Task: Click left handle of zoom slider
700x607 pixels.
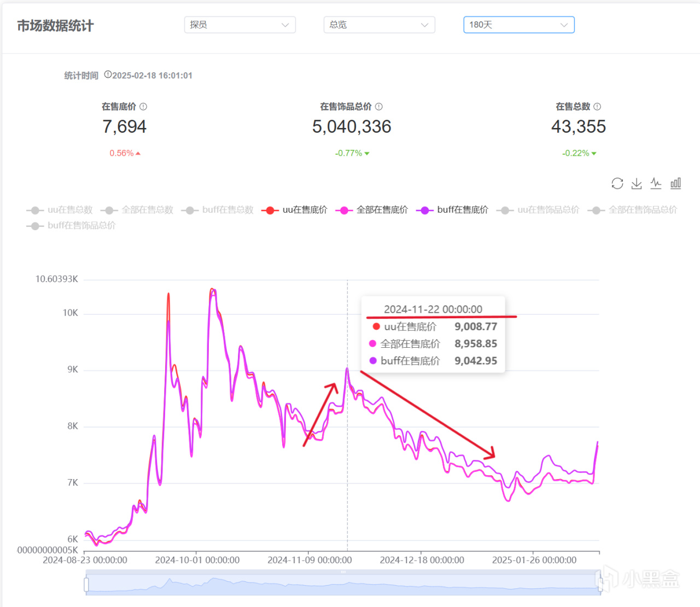Action: (86, 585)
